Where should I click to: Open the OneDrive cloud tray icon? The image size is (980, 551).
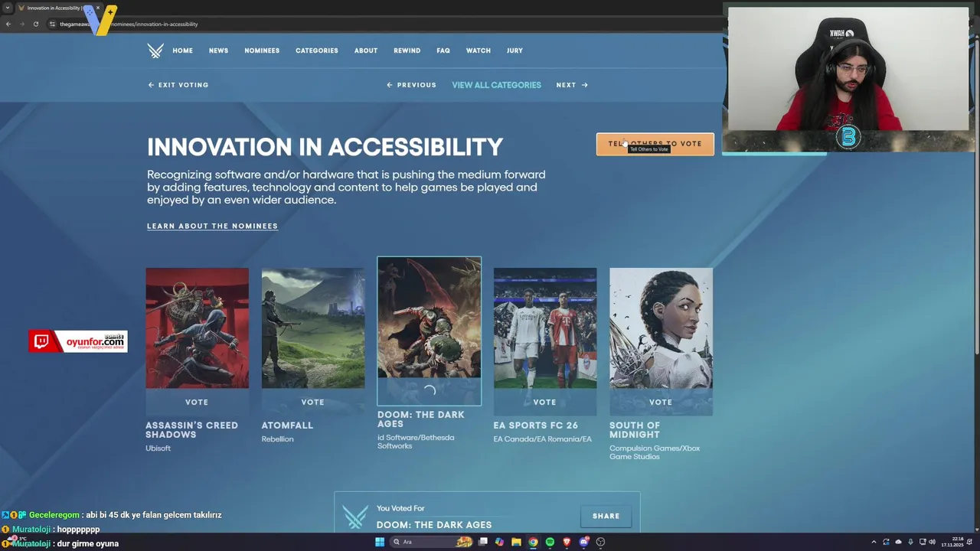pyautogui.click(x=898, y=542)
